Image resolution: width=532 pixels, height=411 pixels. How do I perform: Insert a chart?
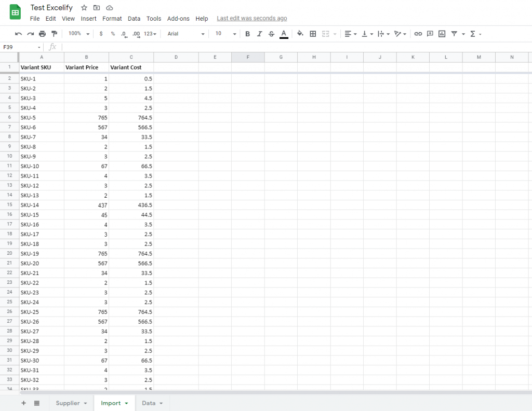pyautogui.click(x=442, y=33)
